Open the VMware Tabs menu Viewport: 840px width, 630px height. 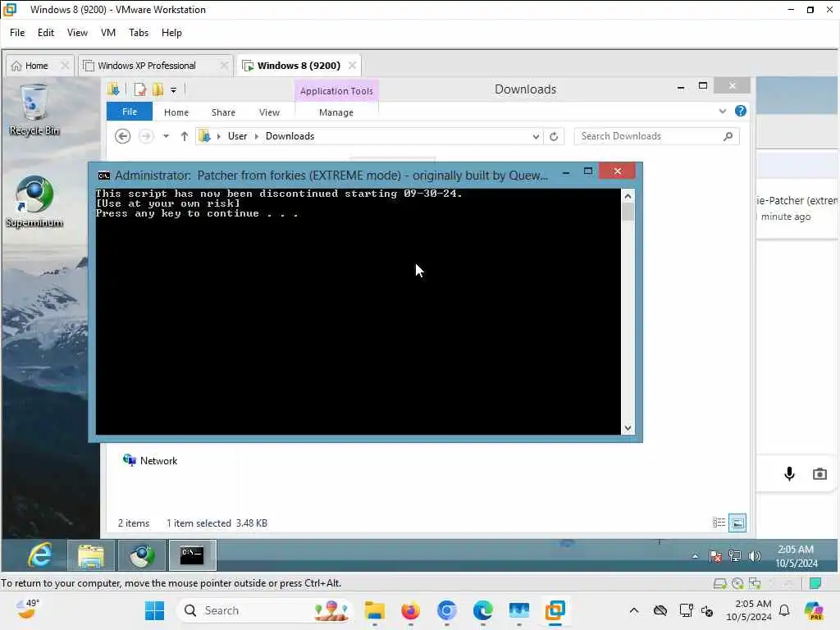(x=139, y=33)
